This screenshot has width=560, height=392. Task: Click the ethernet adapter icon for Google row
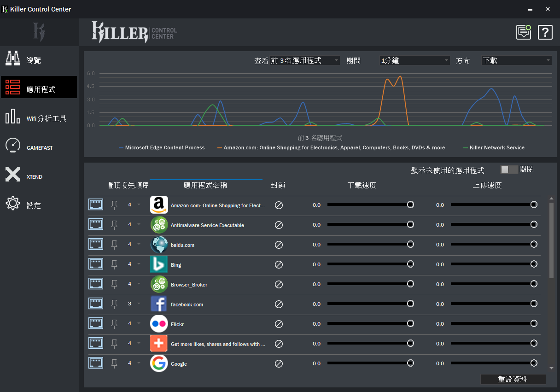point(96,363)
